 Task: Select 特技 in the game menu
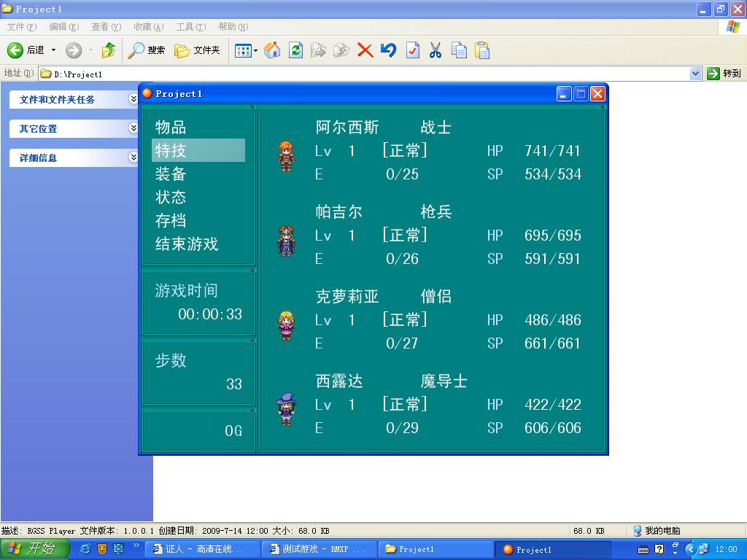(198, 150)
